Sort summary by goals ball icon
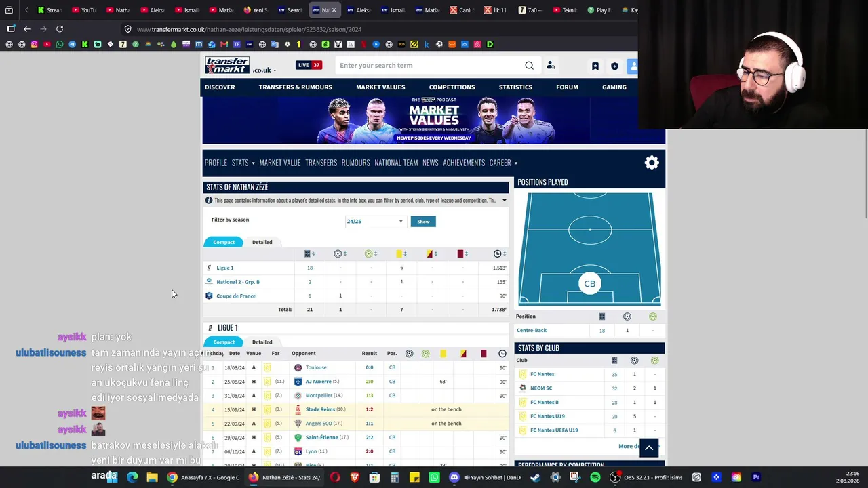 (340, 253)
